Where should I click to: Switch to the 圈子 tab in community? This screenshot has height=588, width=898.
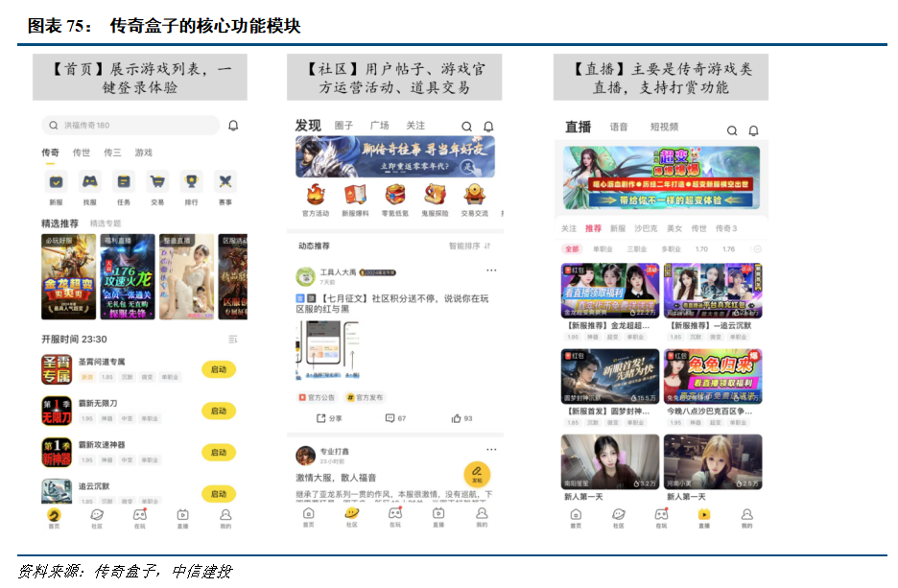[x=343, y=126]
